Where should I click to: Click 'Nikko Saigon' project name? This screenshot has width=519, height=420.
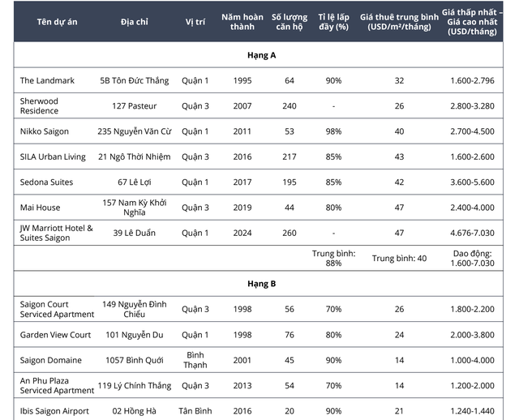(x=45, y=131)
